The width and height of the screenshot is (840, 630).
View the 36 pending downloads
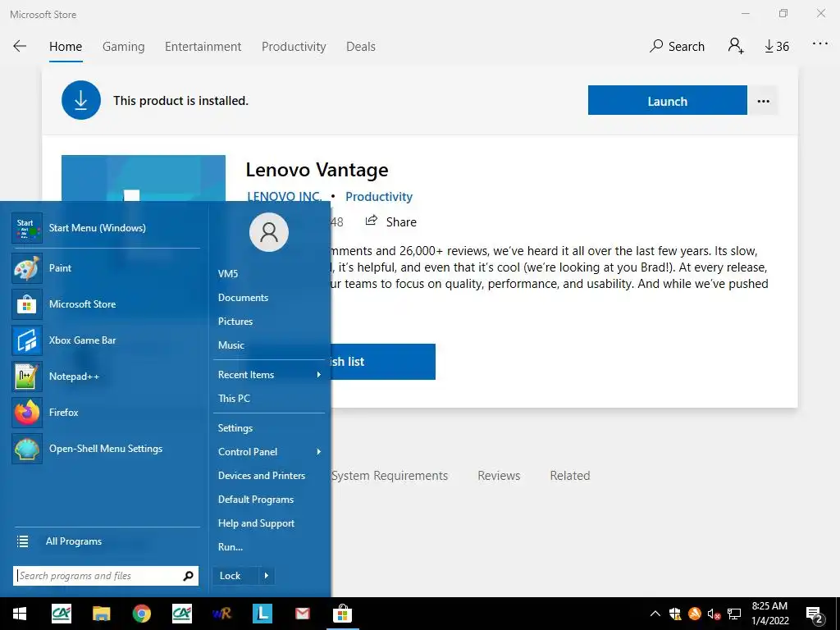point(777,47)
